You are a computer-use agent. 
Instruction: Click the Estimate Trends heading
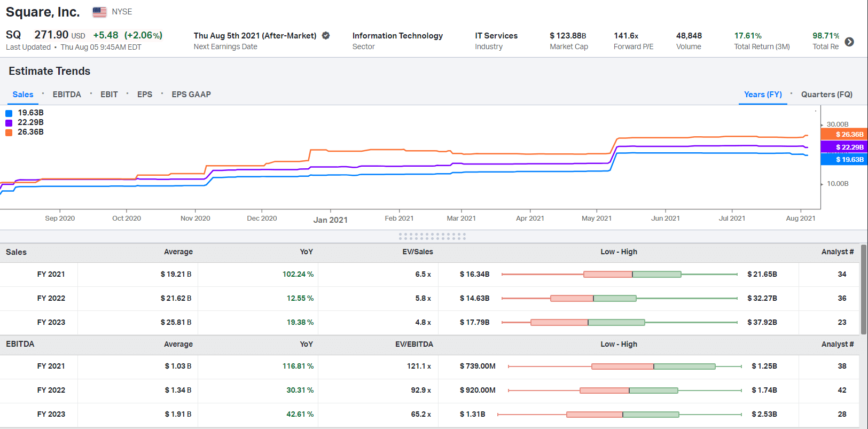tap(50, 71)
